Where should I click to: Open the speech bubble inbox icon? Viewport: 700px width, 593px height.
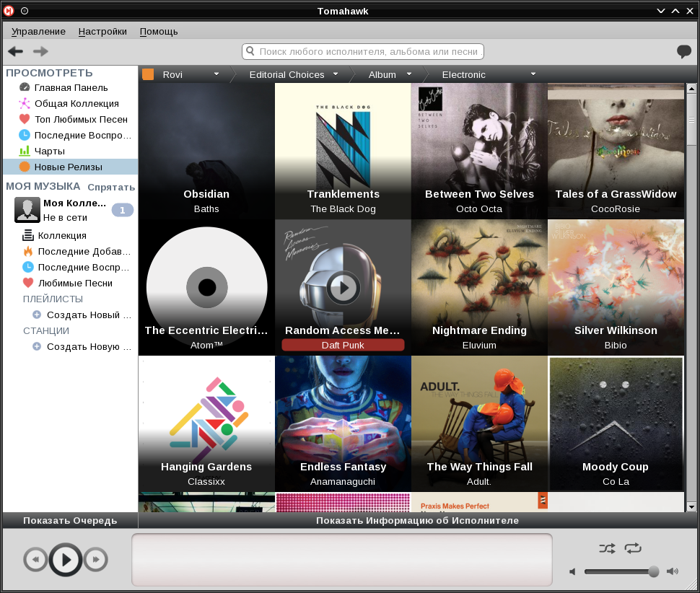tap(683, 52)
